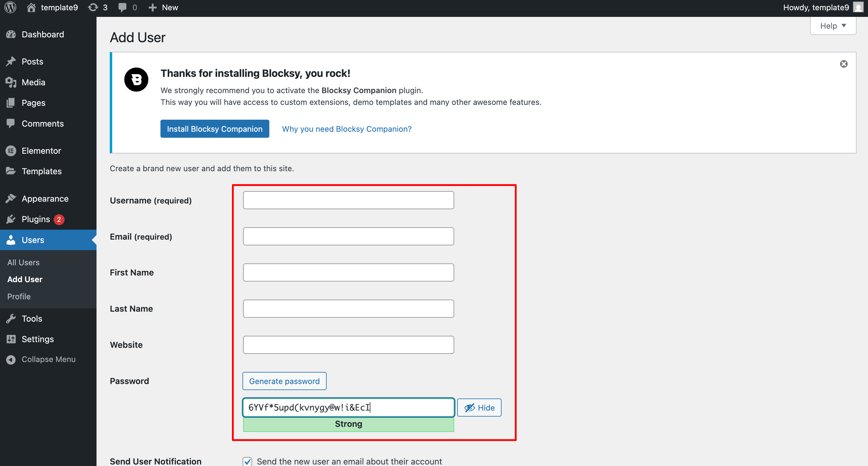Click the Blocksy logo badge
This screenshot has width=868, height=466.
(136, 80)
